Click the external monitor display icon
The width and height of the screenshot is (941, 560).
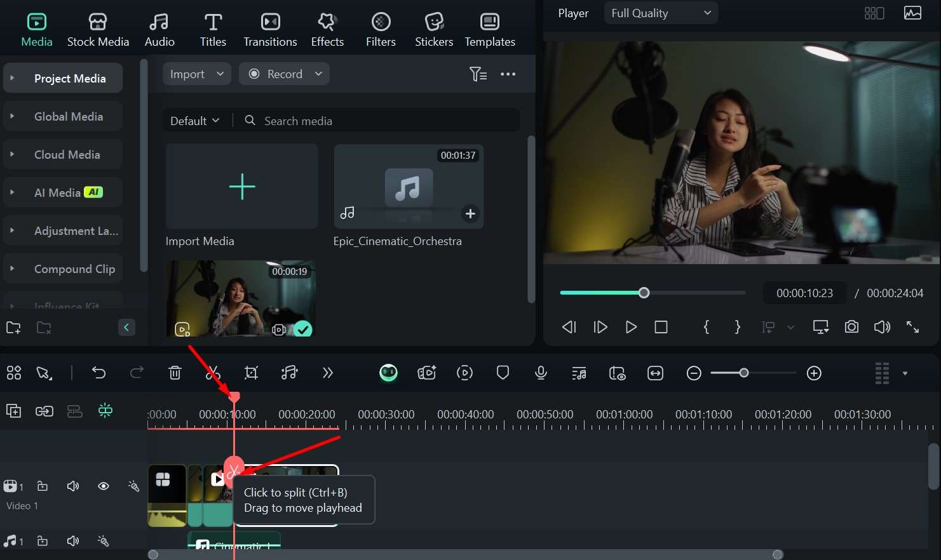(821, 327)
